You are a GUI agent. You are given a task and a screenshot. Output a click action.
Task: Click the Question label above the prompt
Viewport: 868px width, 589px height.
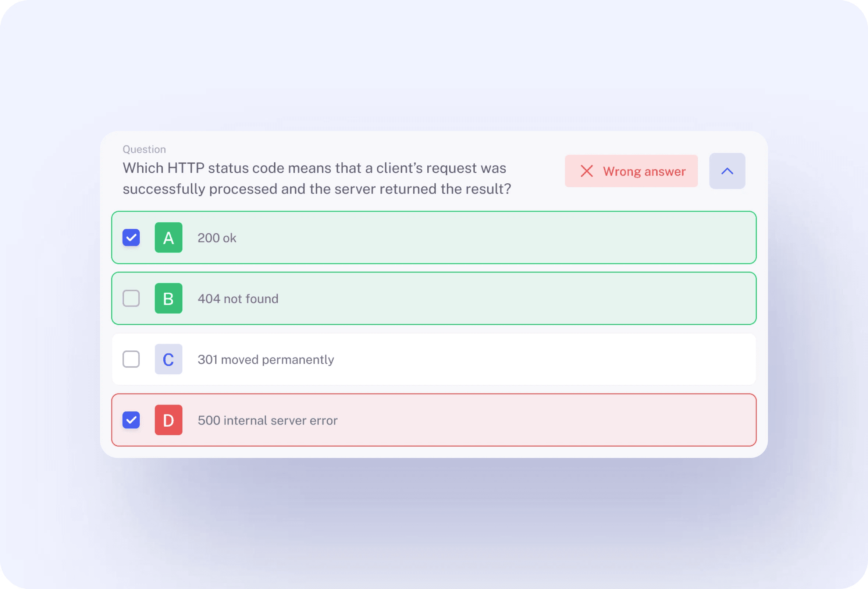coord(144,149)
